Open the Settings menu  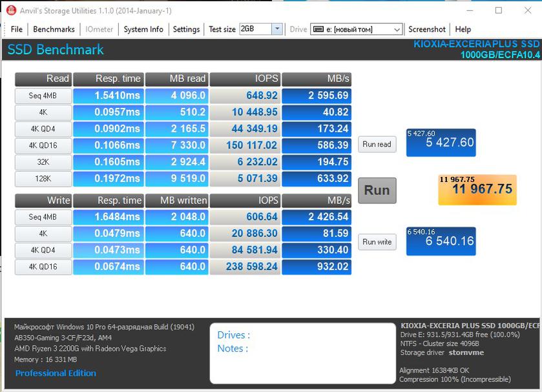click(x=186, y=29)
